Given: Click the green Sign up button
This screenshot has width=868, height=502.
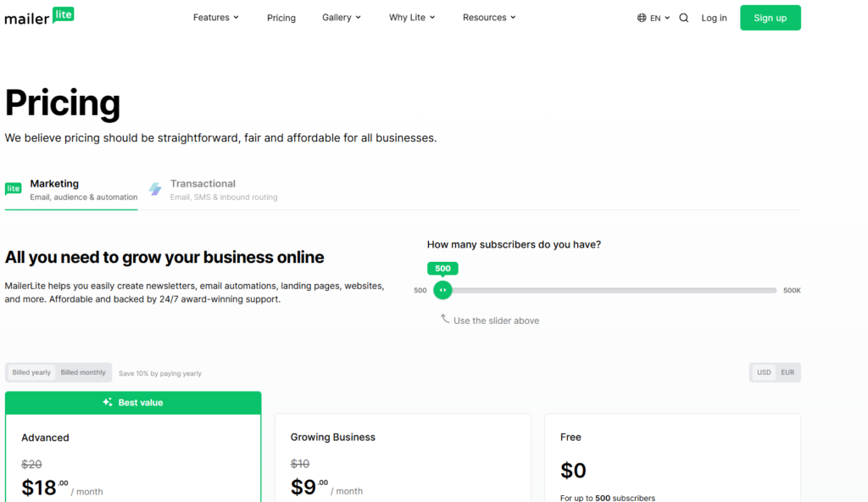Looking at the screenshot, I should 770,18.
